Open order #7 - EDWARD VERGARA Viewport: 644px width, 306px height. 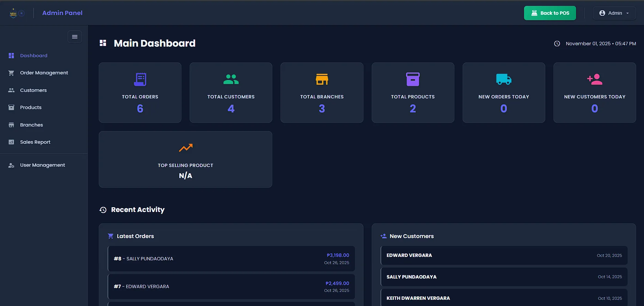231,286
